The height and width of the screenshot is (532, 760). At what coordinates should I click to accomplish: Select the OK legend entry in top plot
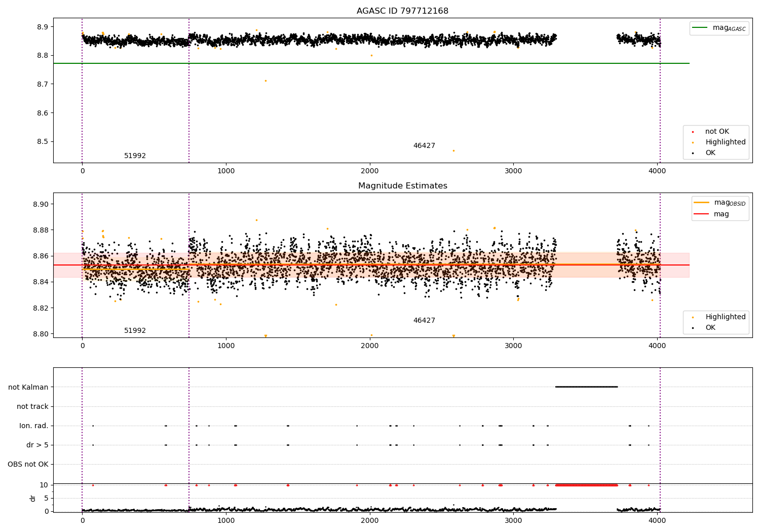click(x=703, y=153)
